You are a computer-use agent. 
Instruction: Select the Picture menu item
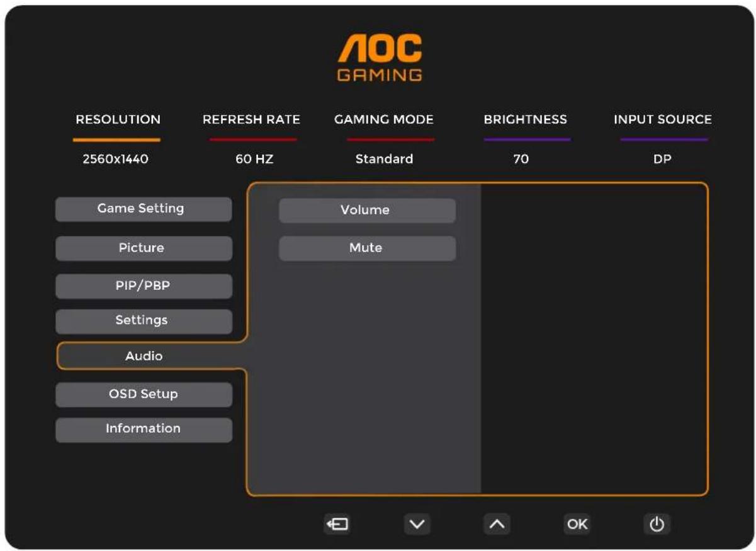tap(144, 248)
